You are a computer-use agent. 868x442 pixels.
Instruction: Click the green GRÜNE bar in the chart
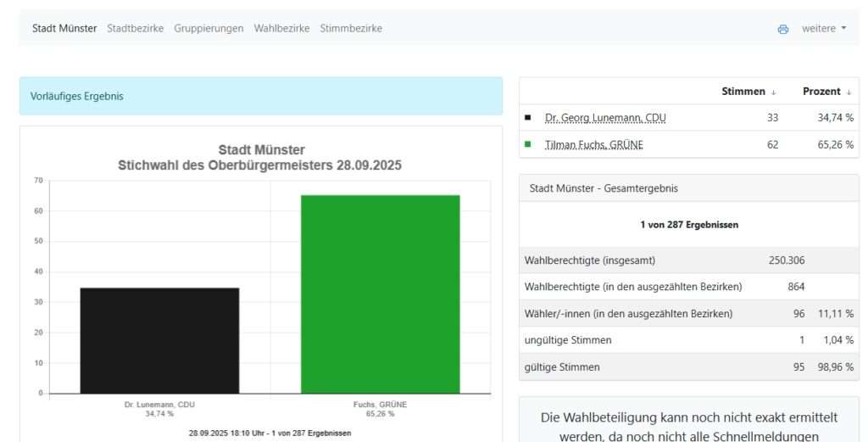pyautogui.click(x=380, y=294)
